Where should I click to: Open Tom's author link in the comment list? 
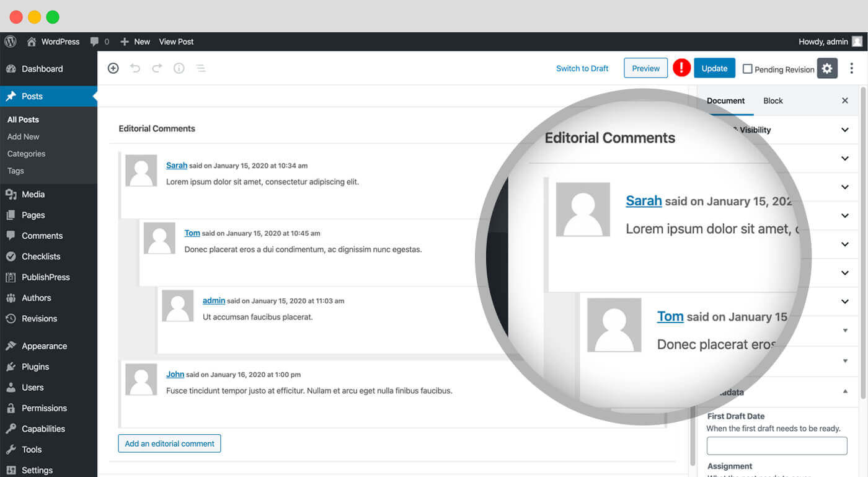(x=192, y=233)
